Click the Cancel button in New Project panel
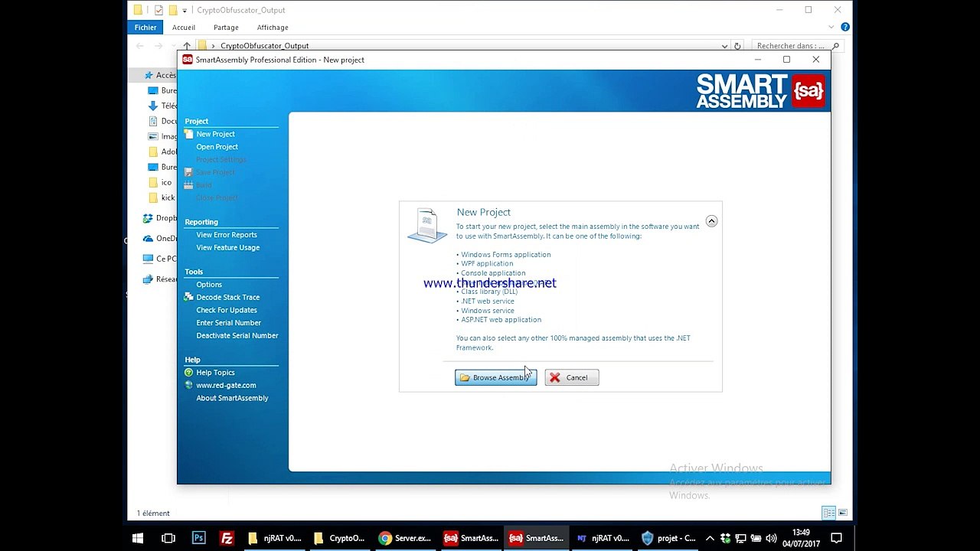 pos(571,377)
